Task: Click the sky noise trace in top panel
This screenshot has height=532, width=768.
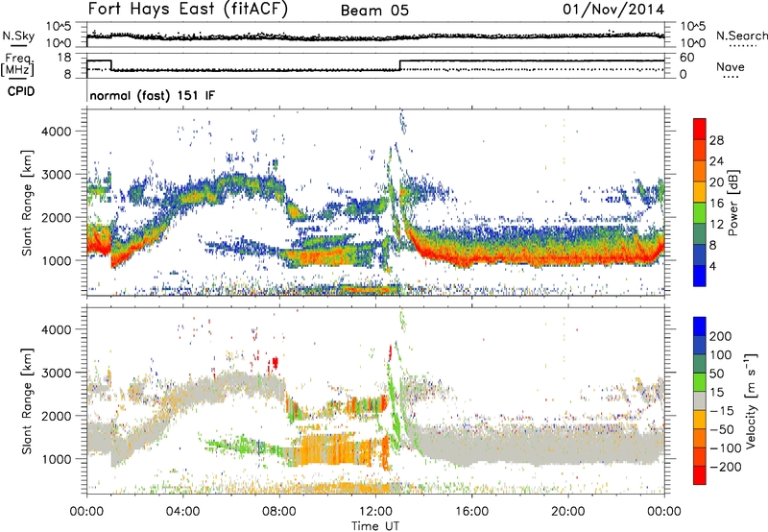Action: point(375,36)
